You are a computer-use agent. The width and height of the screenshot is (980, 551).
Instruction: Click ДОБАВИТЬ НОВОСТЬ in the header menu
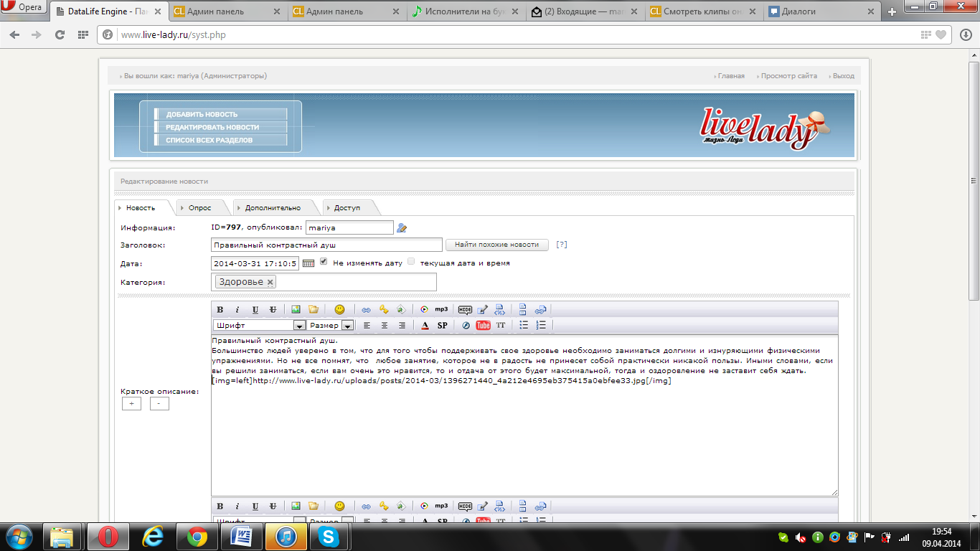click(x=220, y=114)
